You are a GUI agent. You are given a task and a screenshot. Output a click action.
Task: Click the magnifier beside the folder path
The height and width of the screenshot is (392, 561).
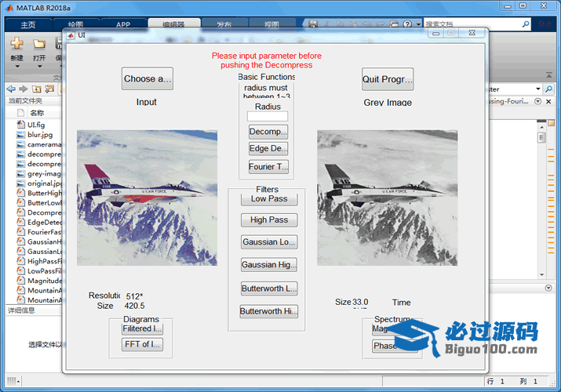click(548, 89)
